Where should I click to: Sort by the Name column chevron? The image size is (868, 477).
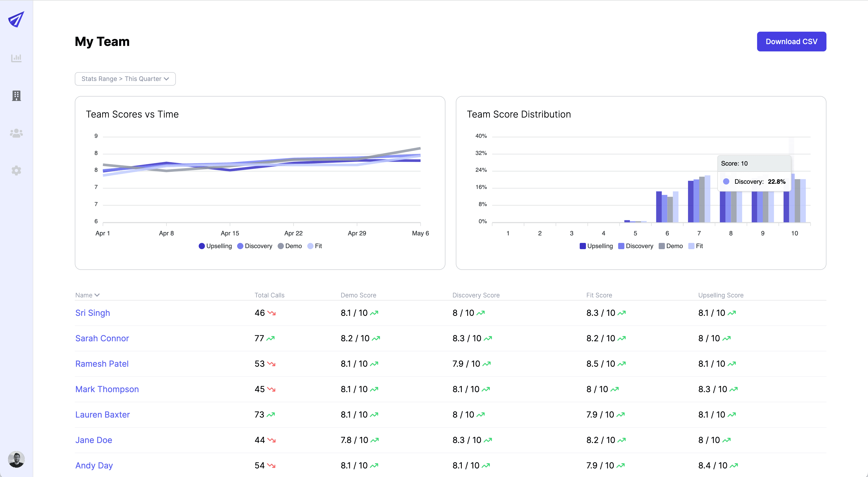[x=97, y=295]
